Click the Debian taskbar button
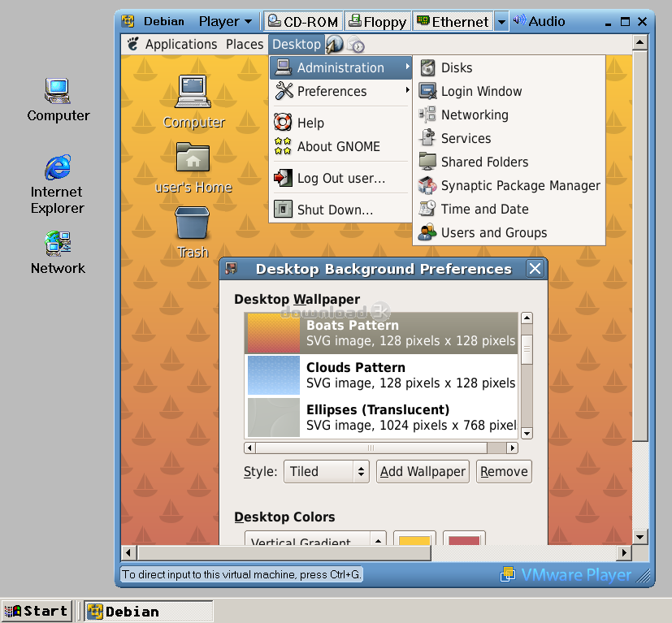Image resolution: width=672 pixels, height=623 pixels. [x=148, y=611]
